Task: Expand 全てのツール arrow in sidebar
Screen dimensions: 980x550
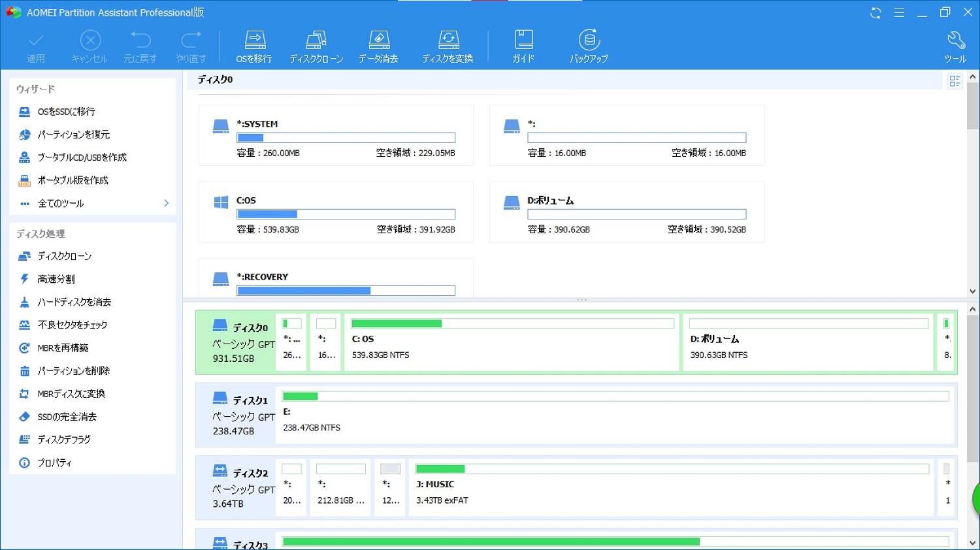Action: [x=166, y=203]
